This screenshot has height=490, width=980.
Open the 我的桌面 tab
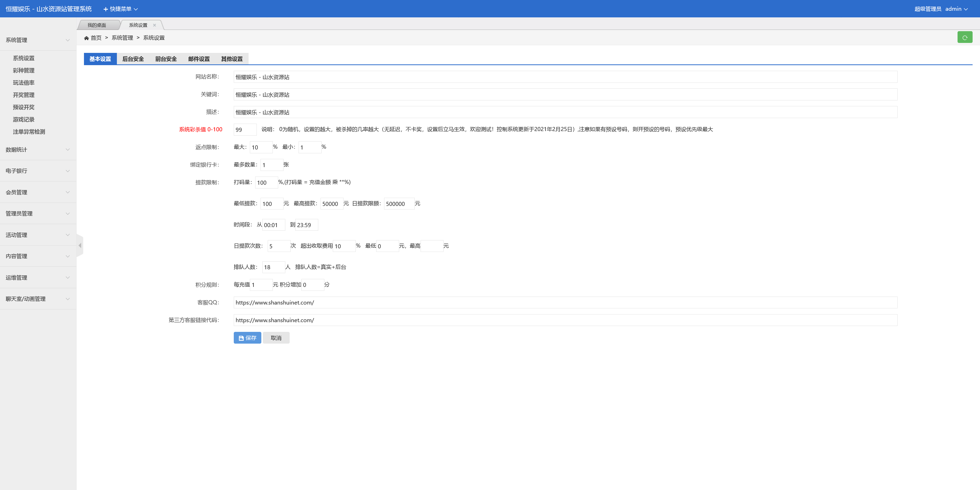click(x=97, y=25)
